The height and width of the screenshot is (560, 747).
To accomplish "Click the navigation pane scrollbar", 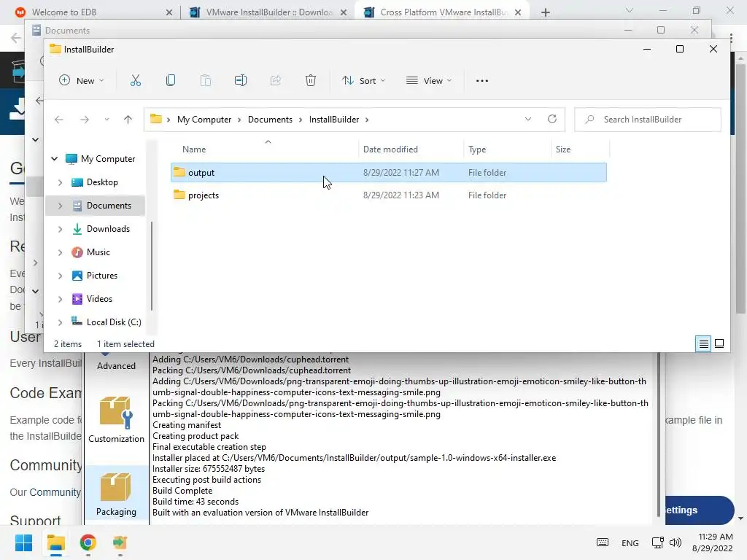I will click(152, 265).
